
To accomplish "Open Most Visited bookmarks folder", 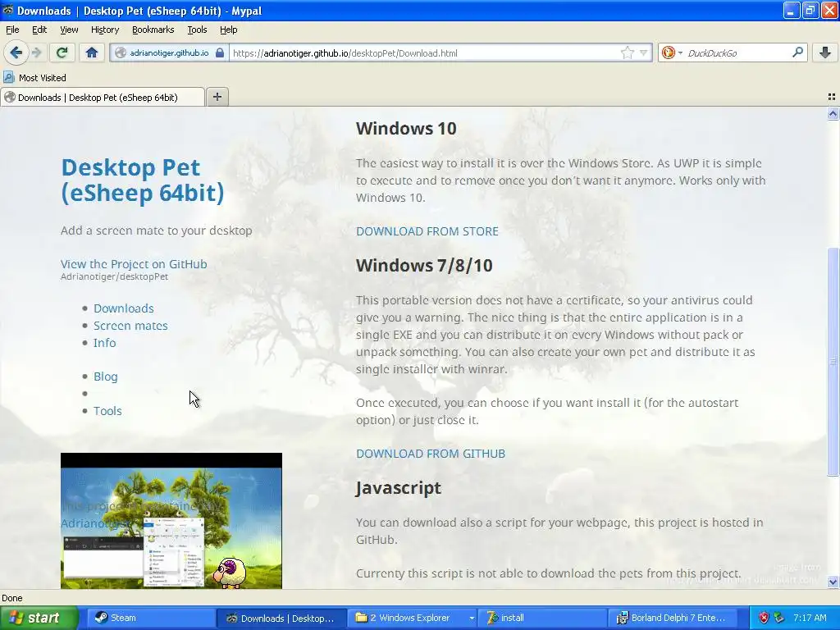I will 34,78.
